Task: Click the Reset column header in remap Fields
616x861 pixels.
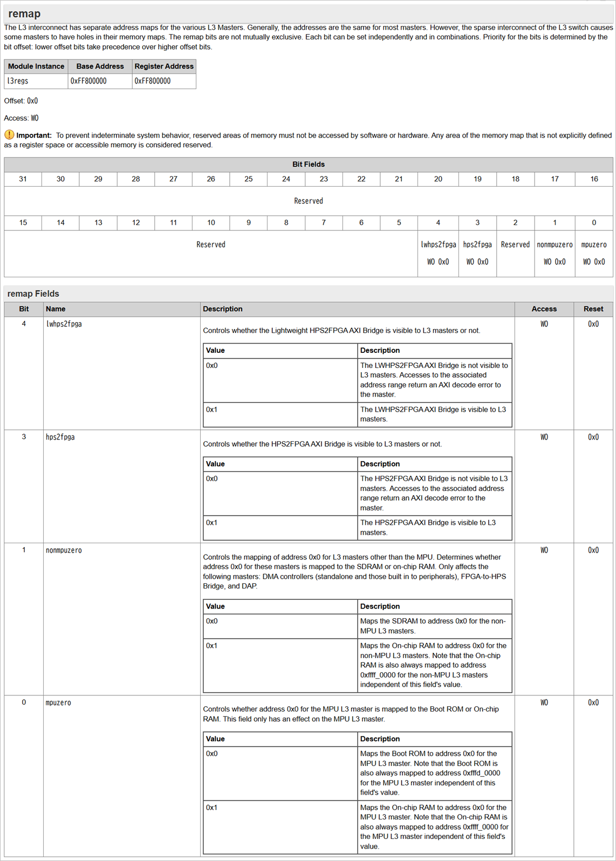Action: pyautogui.click(x=593, y=309)
